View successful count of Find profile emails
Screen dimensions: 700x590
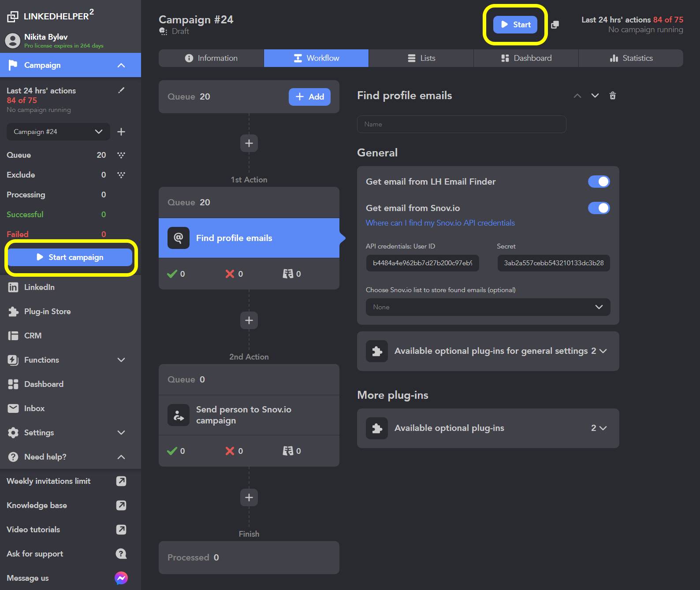(176, 274)
